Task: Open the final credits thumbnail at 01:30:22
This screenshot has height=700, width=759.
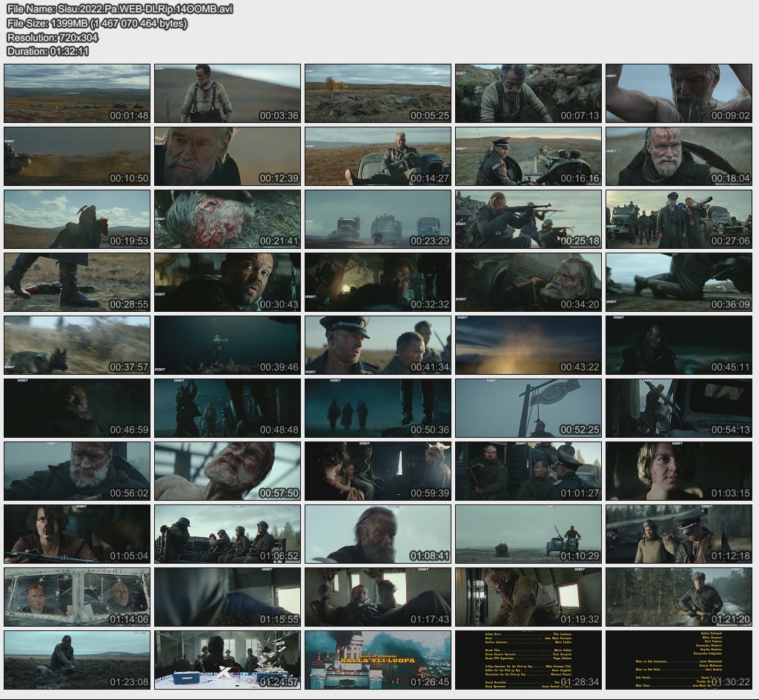Action: coord(678,660)
